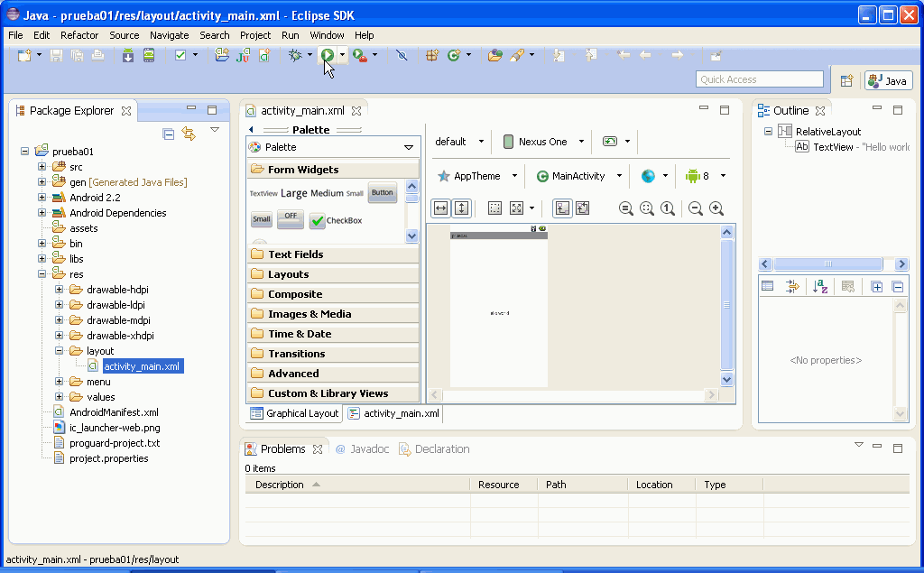Click Collapse All in Package Explorer
This screenshot has width=924, height=573.
pos(169,134)
